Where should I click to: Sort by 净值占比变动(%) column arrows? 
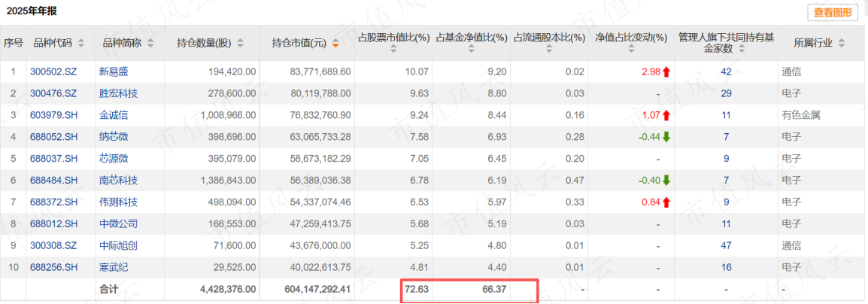click(x=630, y=49)
